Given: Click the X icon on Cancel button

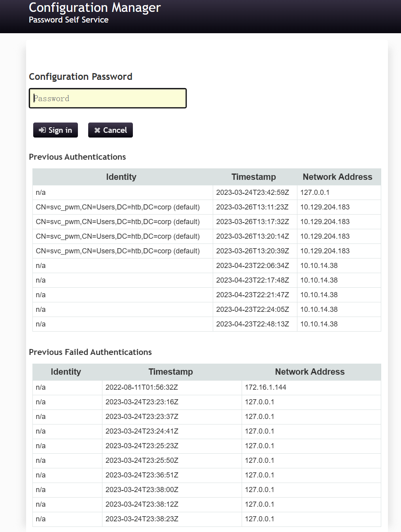Looking at the screenshot, I should point(97,130).
